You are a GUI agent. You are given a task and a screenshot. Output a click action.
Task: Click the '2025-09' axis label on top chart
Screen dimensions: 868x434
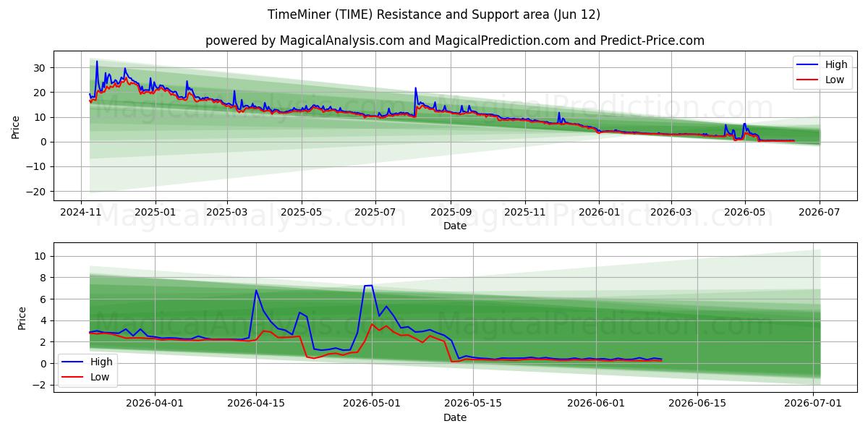point(451,213)
